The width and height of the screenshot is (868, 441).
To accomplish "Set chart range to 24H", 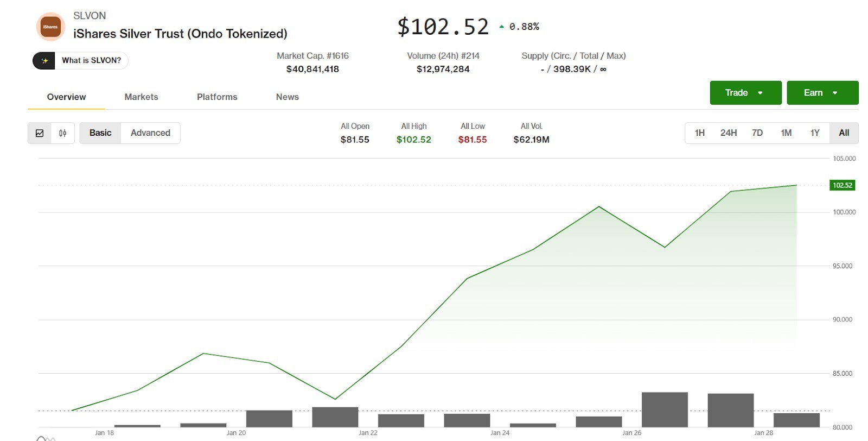I will [x=729, y=133].
